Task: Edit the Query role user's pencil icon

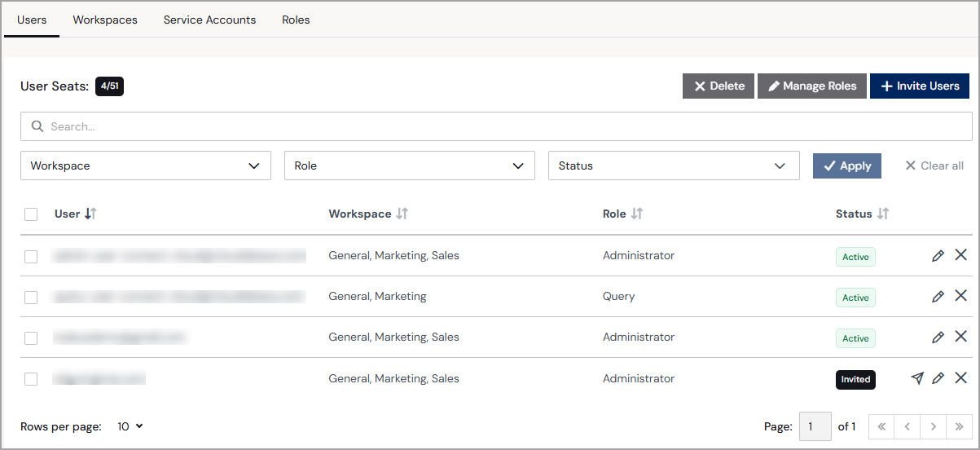Action: pyautogui.click(x=938, y=297)
